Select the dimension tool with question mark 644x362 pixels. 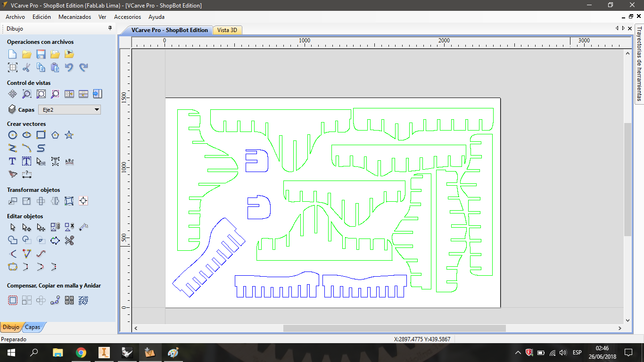27,174
